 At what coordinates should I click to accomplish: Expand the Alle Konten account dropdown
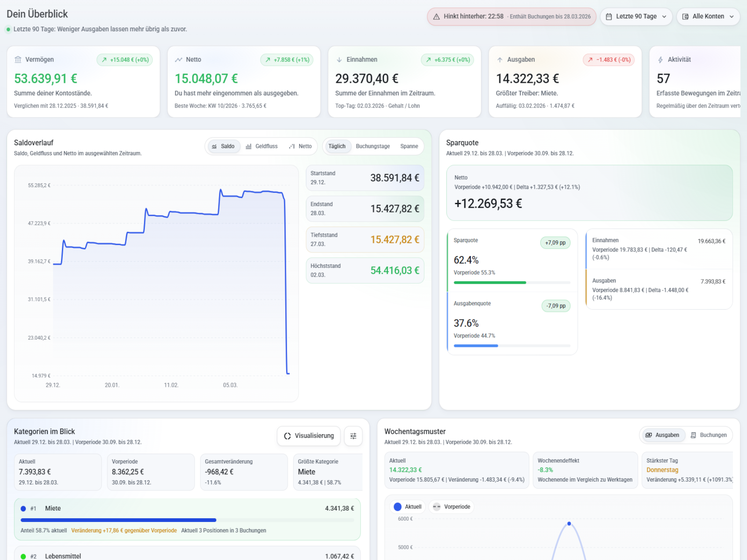pyautogui.click(x=708, y=17)
